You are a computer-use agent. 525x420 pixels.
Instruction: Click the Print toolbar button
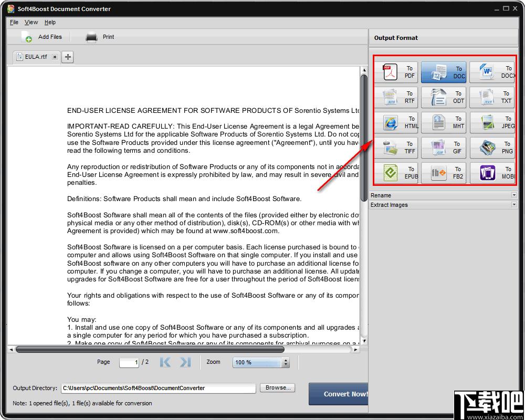pos(100,37)
